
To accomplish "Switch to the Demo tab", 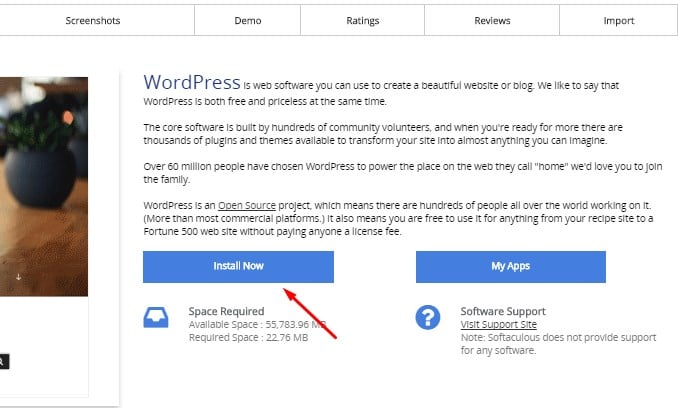I will click(247, 20).
